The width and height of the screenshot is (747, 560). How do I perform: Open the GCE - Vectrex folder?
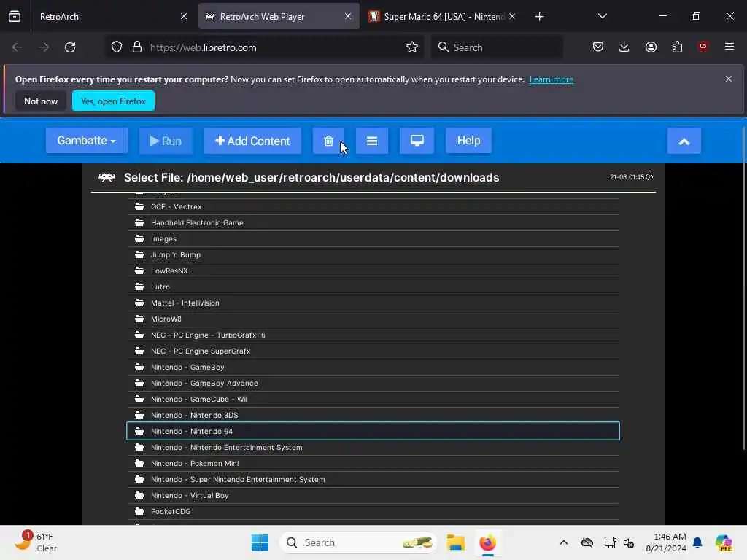(373, 206)
